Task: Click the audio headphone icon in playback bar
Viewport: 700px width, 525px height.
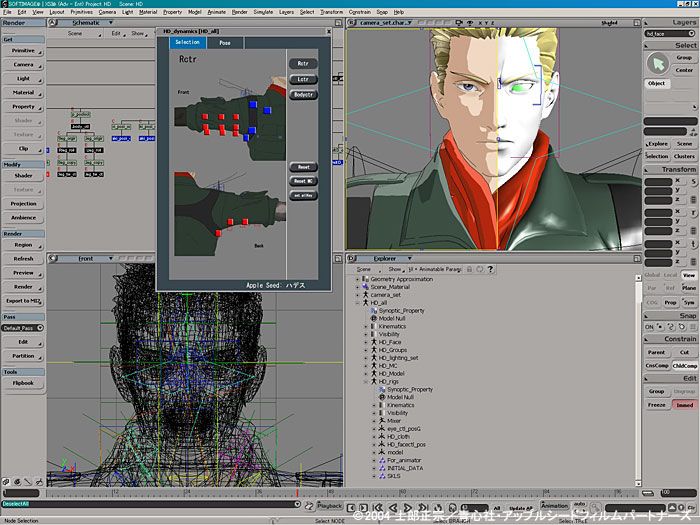Action: (452, 508)
